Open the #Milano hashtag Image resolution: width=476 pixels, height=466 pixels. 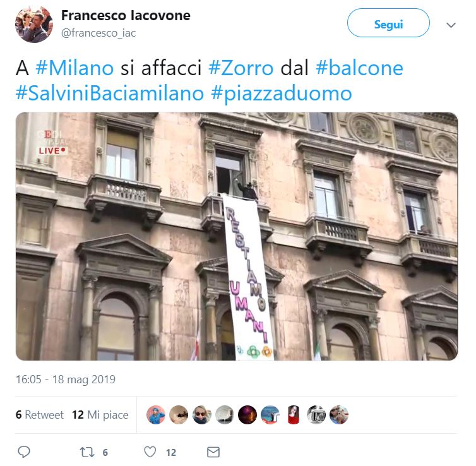pos(74,68)
